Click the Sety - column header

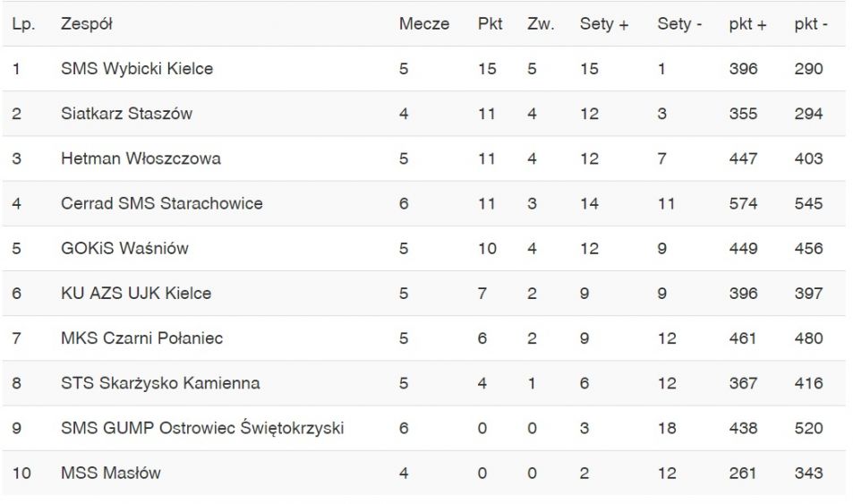(679, 24)
